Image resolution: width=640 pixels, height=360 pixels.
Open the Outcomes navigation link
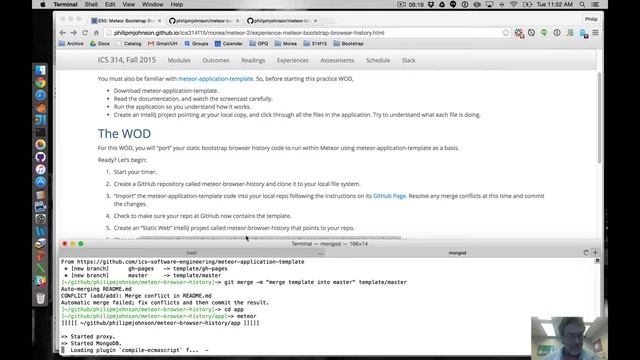point(216,60)
